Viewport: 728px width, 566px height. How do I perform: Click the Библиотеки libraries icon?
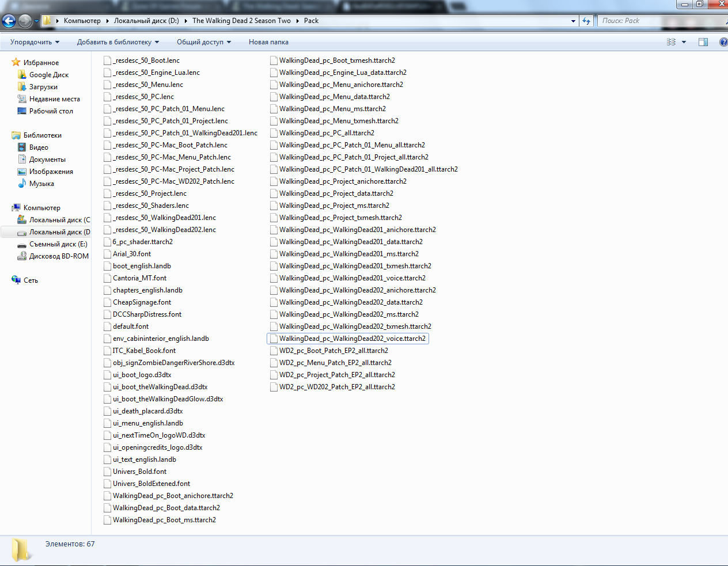(x=16, y=135)
